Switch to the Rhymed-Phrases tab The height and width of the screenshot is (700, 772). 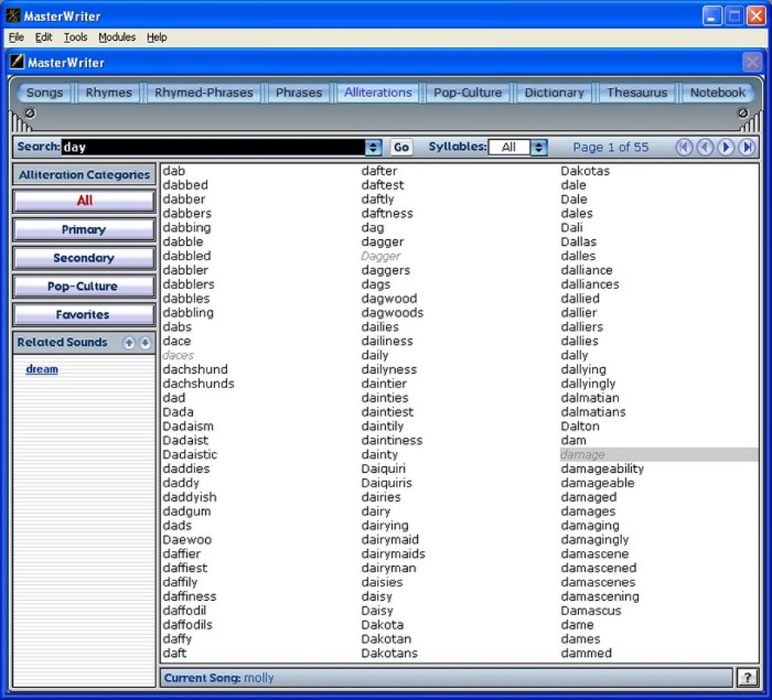coord(204,92)
